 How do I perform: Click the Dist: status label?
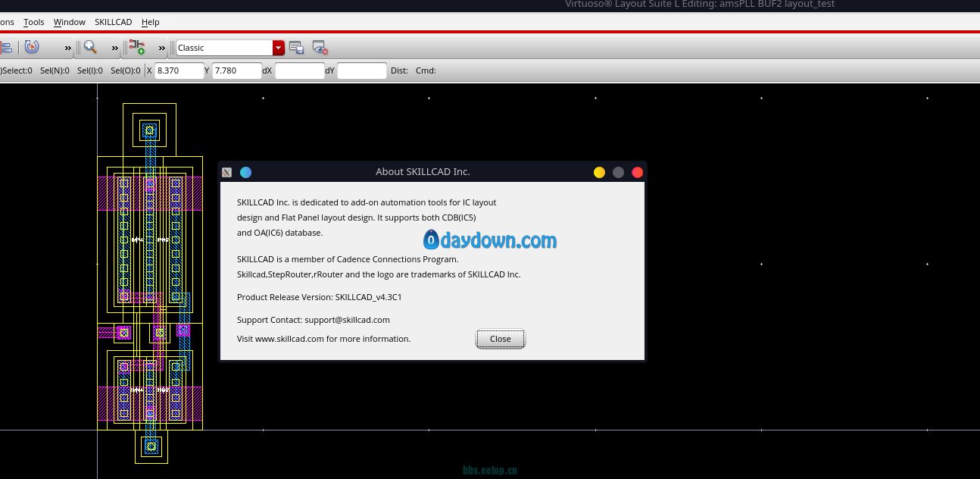[x=399, y=70]
